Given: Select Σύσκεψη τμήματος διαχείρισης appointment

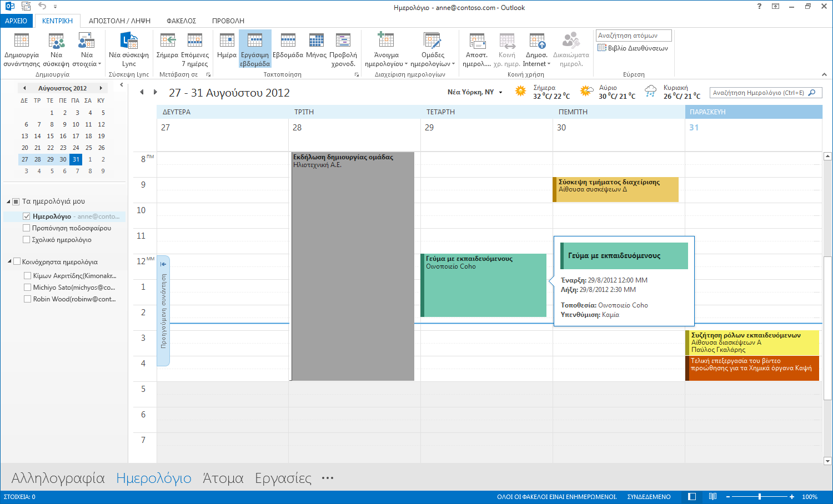Looking at the screenshot, I should point(615,189).
